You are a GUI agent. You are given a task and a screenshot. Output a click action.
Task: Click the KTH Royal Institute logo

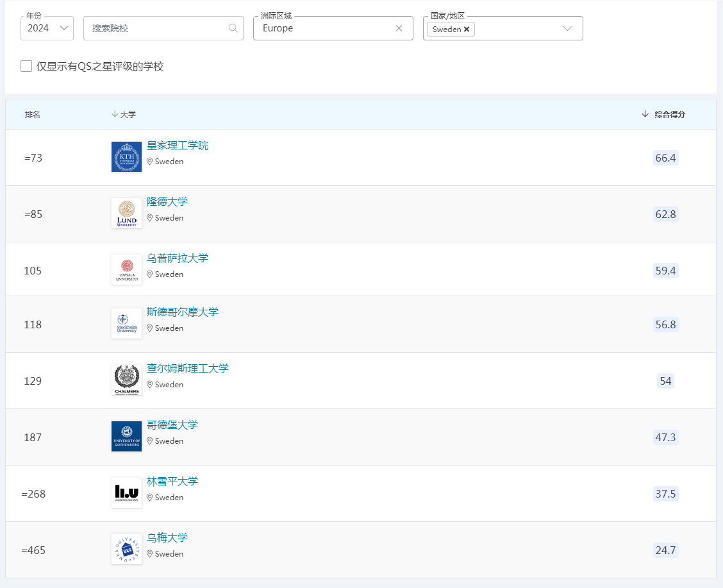click(126, 157)
